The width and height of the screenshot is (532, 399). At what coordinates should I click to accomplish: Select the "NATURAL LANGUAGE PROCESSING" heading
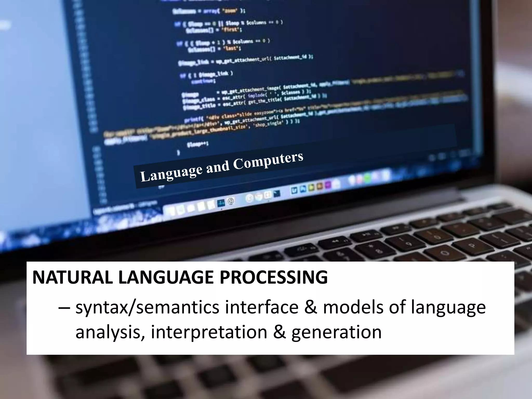(180, 277)
